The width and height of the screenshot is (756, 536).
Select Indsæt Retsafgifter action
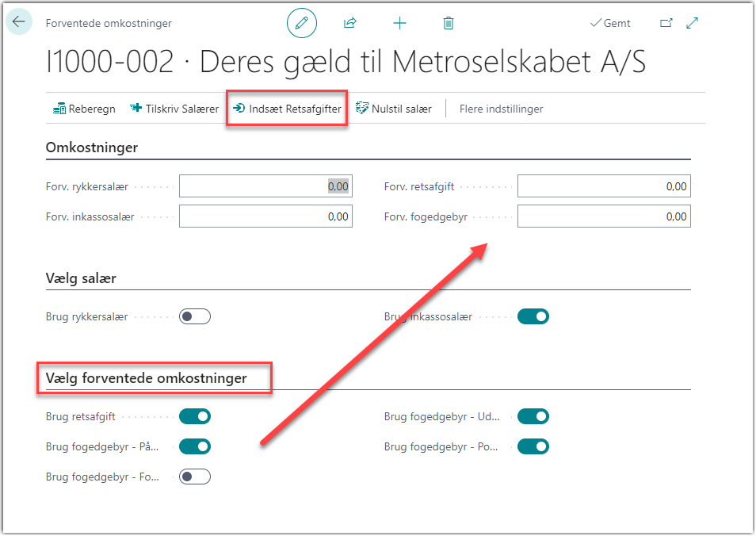(x=287, y=109)
